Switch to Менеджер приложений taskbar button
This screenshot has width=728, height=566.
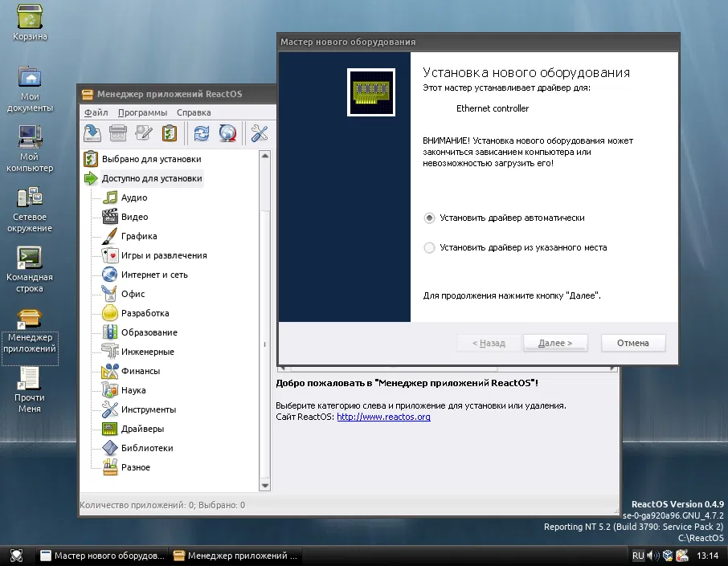click(235, 556)
